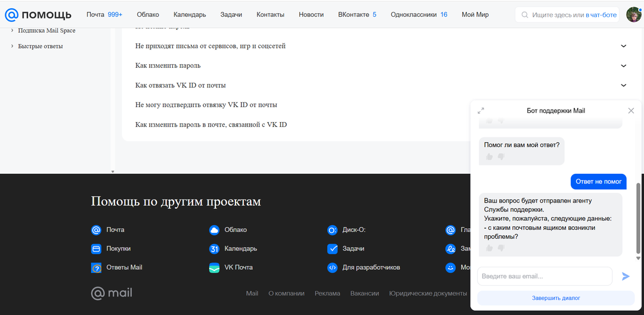
Task: Expand 'Быстрые ответы' sidebar item
Action: (x=13, y=46)
